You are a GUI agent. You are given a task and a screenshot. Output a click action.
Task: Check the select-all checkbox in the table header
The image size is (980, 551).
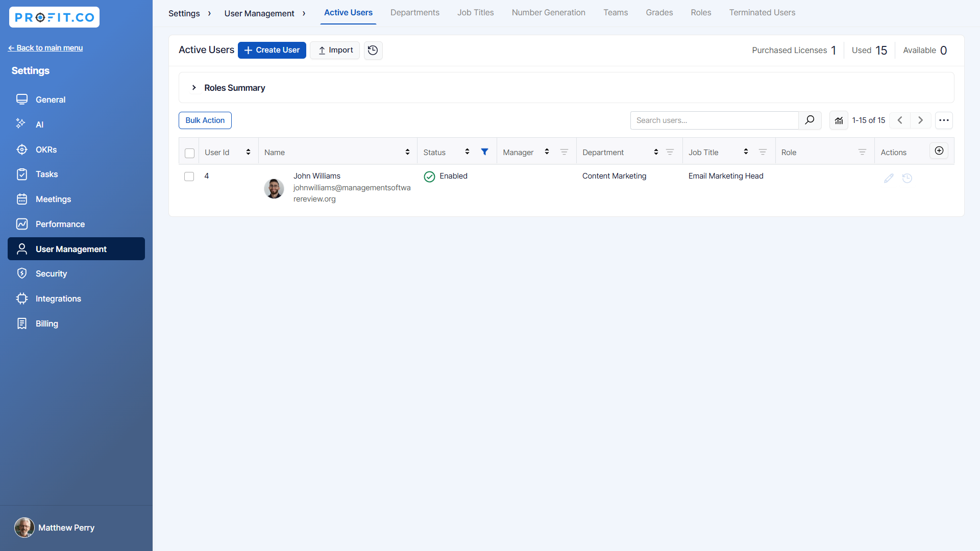click(x=189, y=153)
